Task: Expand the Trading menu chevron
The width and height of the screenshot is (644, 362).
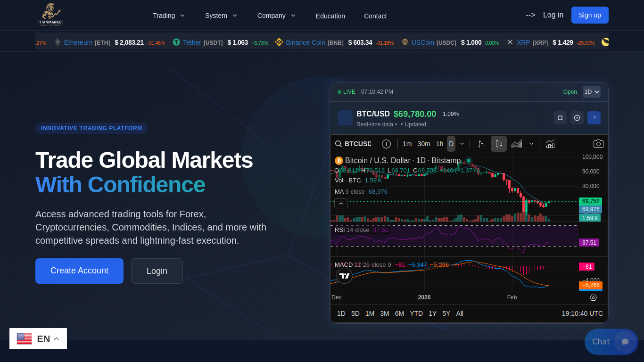Action: click(x=182, y=16)
